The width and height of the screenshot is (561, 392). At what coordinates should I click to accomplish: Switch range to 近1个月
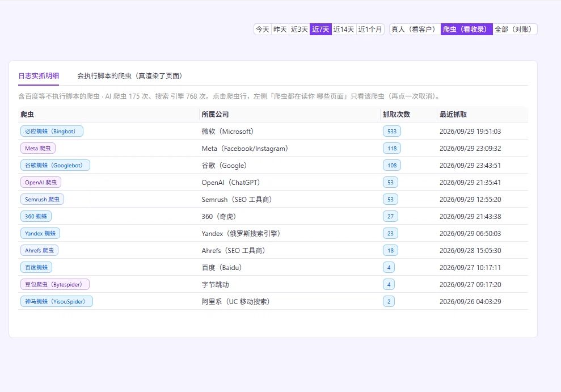click(x=370, y=29)
